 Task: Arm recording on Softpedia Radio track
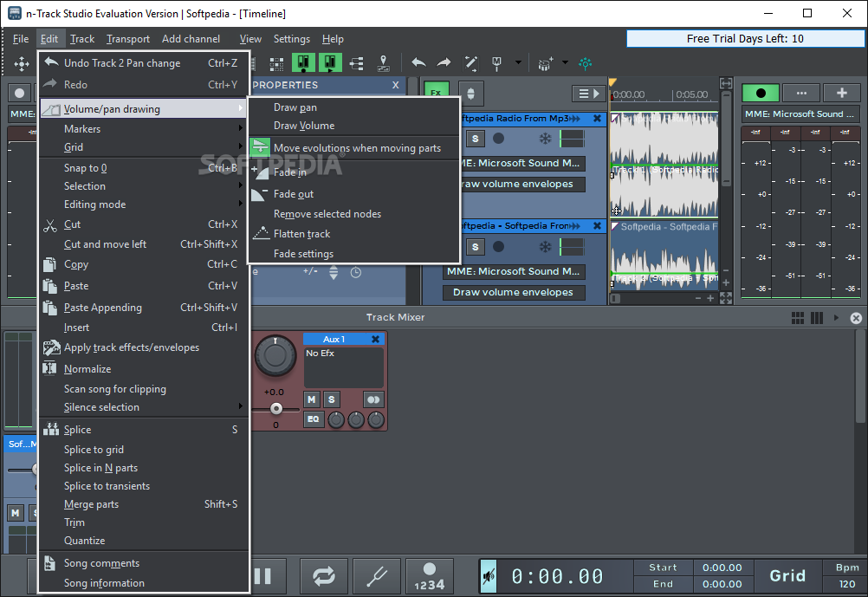[499, 139]
